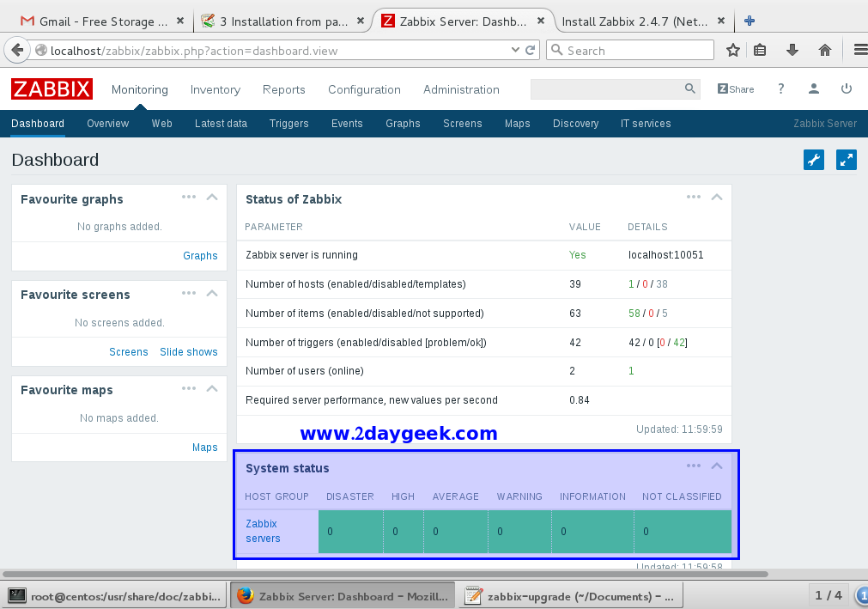Image resolution: width=868 pixels, height=609 pixels.
Task: Open Events submenu
Action: 347,124
